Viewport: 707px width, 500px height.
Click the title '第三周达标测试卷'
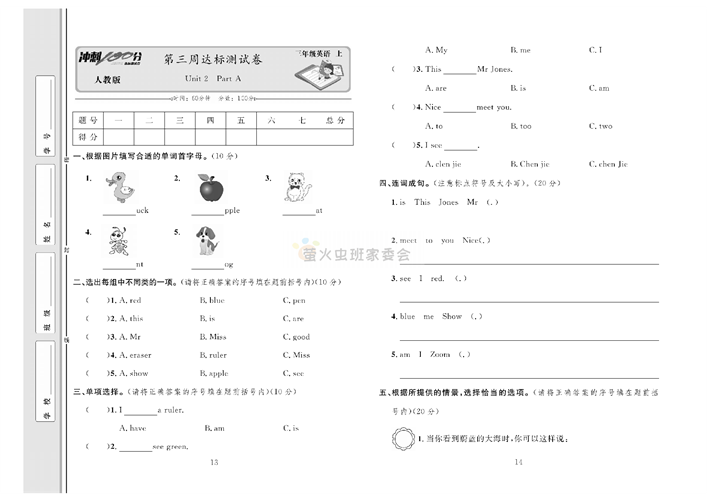[x=213, y=59]
